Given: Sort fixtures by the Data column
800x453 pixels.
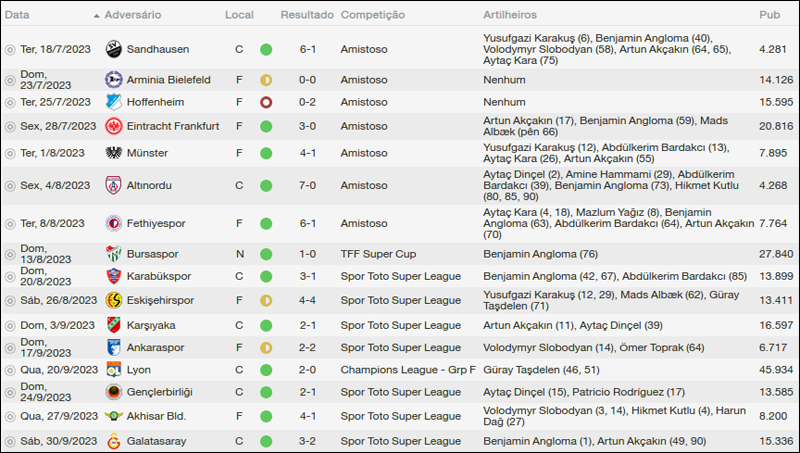Looking at the screenshot, I should click(17, 16).
